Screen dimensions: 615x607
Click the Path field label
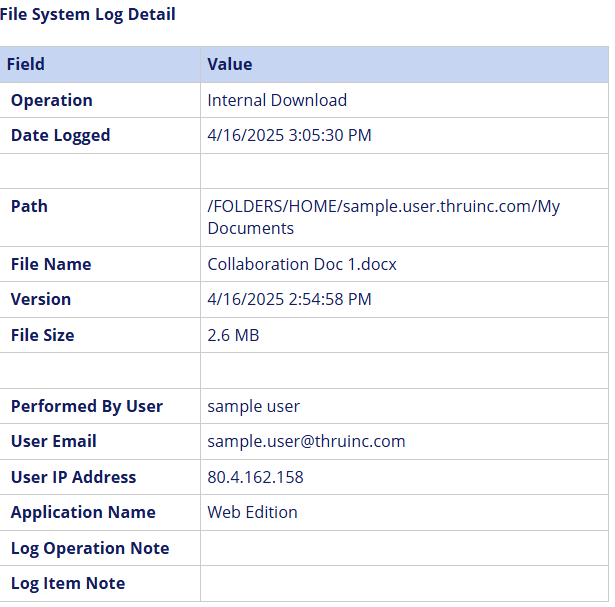click(29, 206)
